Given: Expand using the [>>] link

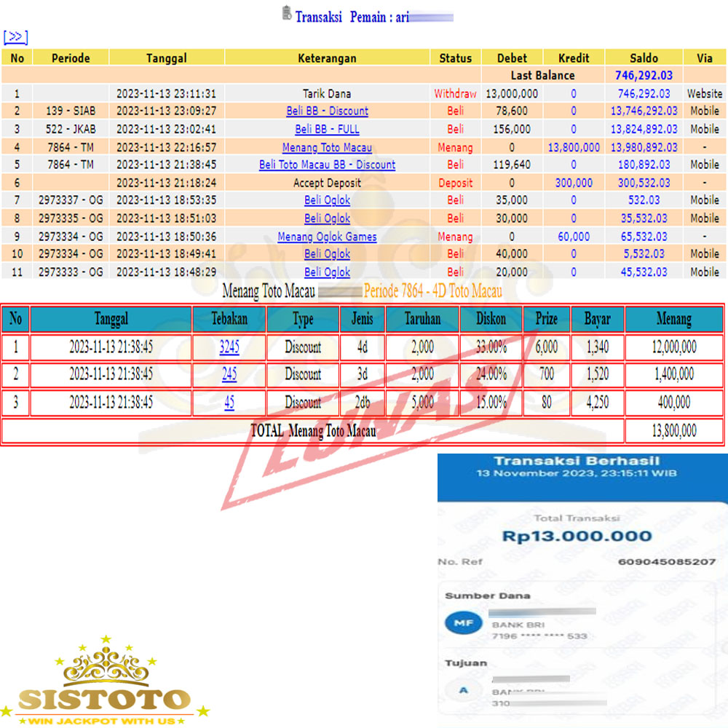Looking at the screenshot, I should (x=15, y=37).
